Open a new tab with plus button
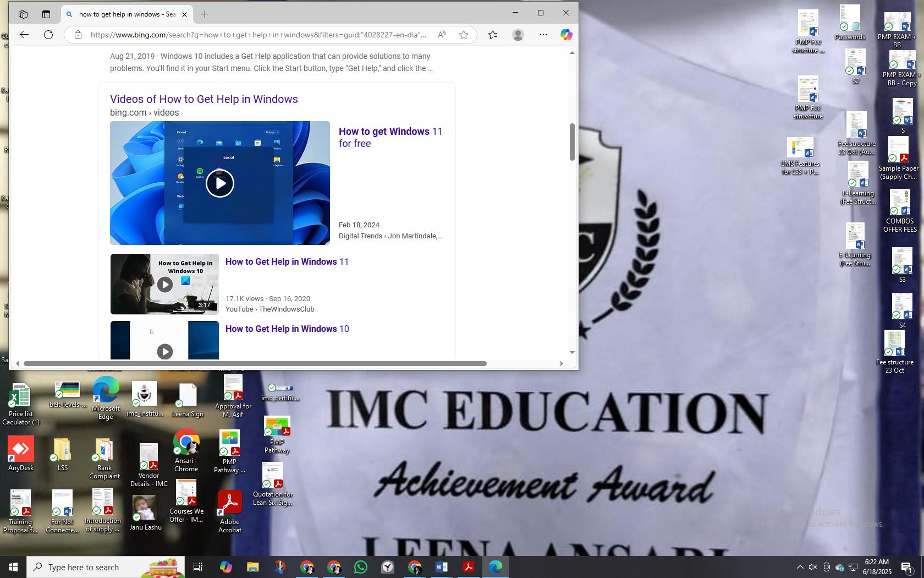Viewport: 924px width, 578px height. [x=205, y=14]
